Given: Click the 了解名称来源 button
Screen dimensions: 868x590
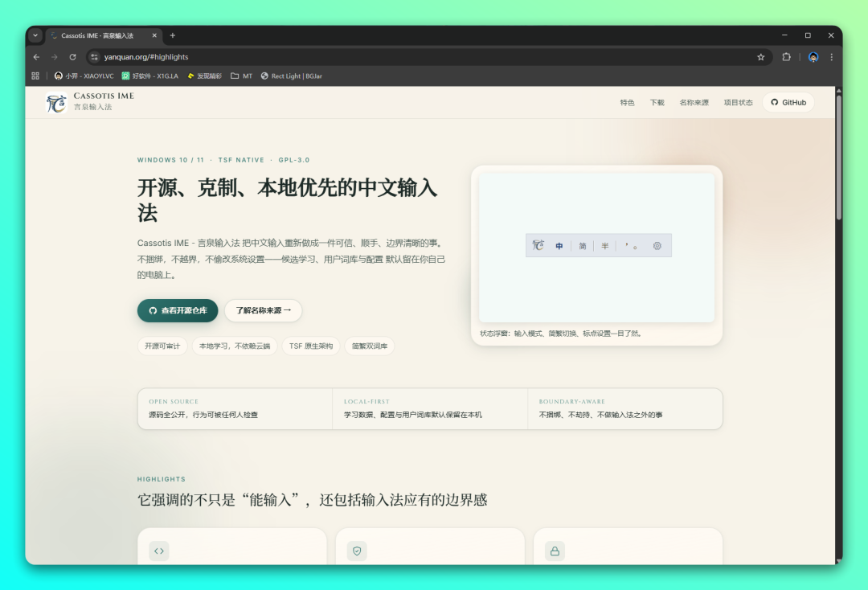Looking at the screenshot, I should [263, 310].
